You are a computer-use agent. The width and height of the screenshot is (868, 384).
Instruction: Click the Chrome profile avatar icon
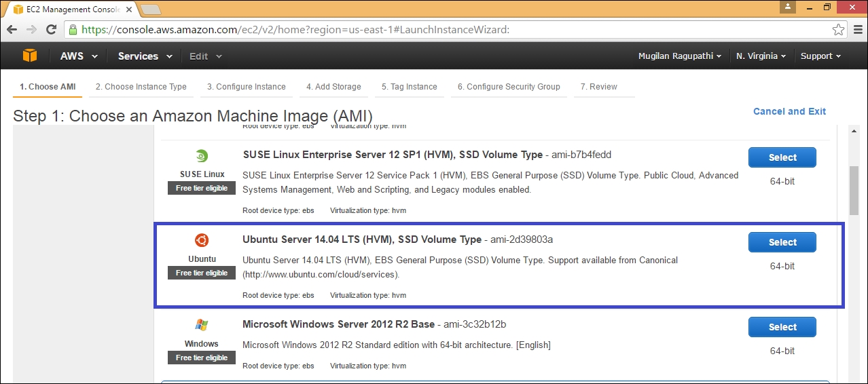(787, 6)
